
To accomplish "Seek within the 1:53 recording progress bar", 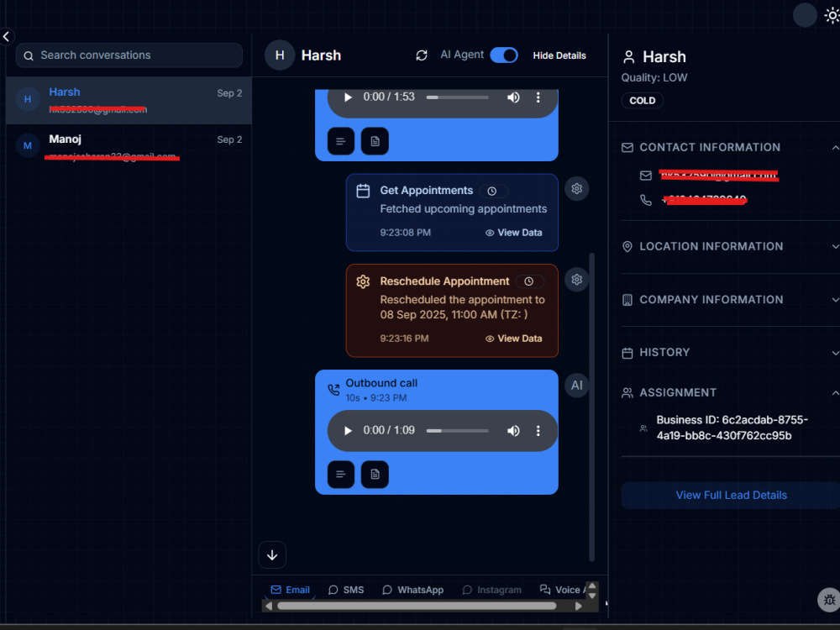I will coord(457,97).
